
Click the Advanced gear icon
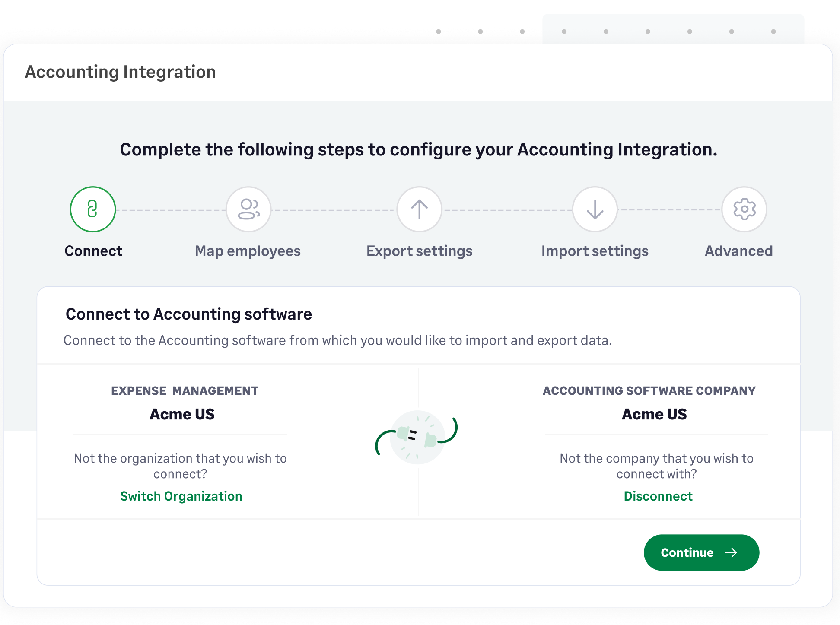point(744,209)
